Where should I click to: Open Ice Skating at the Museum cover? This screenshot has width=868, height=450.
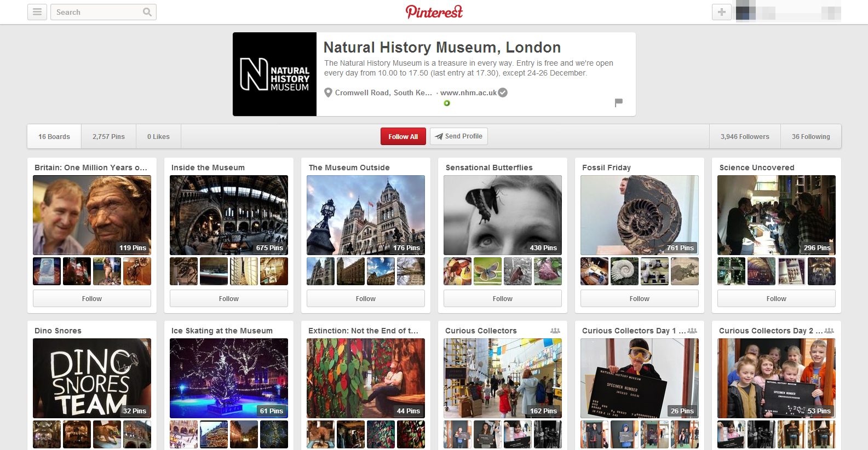pyautogui.click(x=229, y=378)
